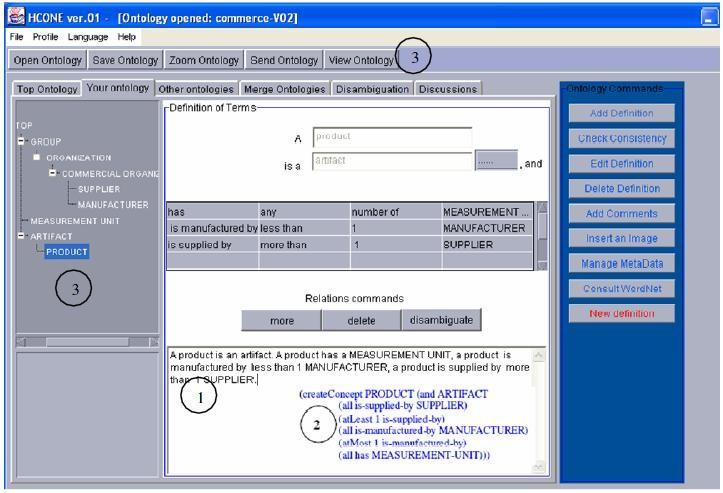Viewport: 723px width, 493px height.
Task: Click the SUPPLIER cell in relations table
Action: click(487, 245)
